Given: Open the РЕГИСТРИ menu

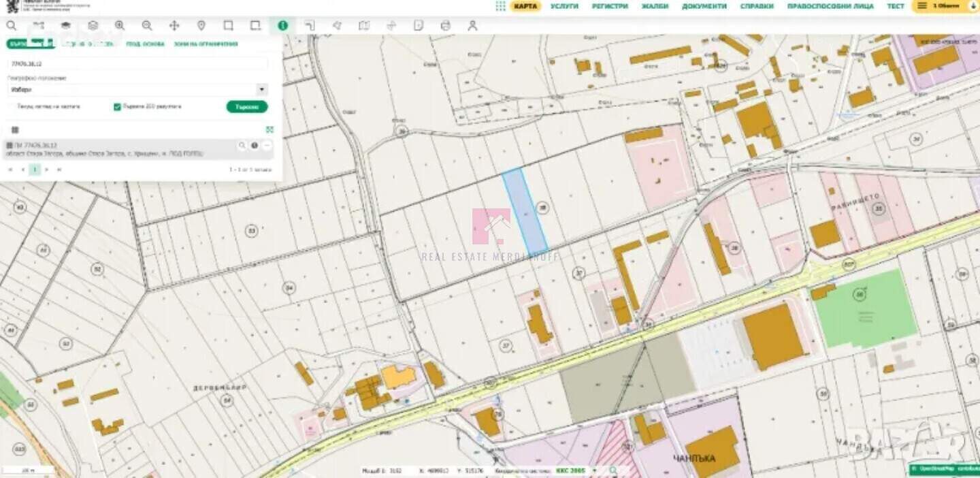Looking at the screenshot, I should pos(610,6).
